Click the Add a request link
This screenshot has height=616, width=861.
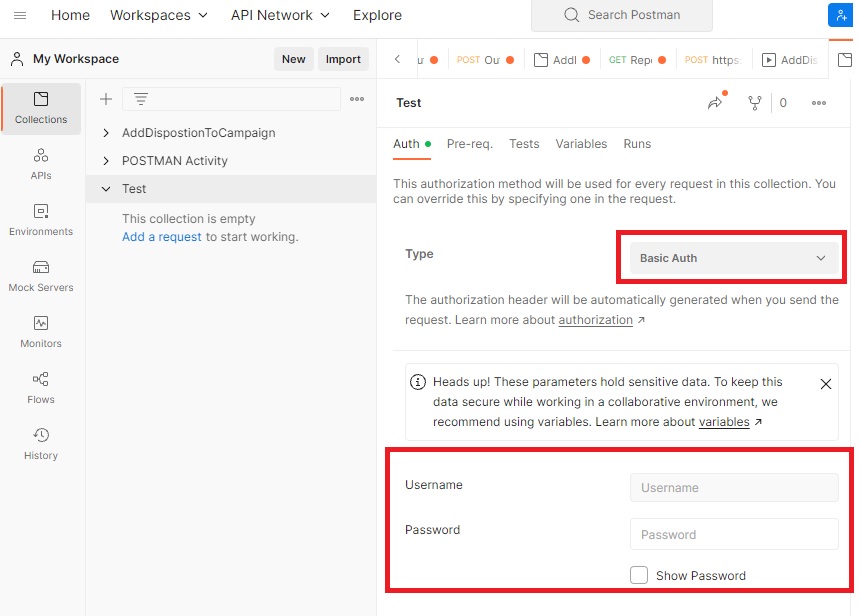tap(161, 237)
